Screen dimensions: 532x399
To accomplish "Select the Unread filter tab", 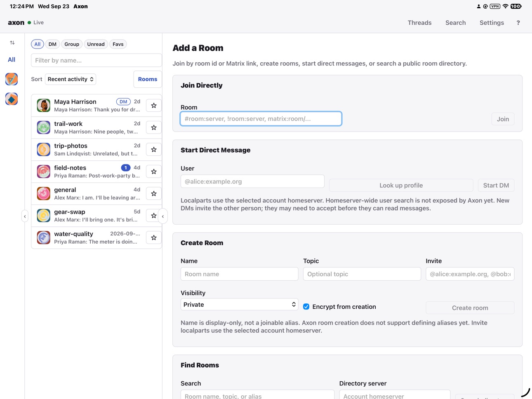I will [96, 44].
